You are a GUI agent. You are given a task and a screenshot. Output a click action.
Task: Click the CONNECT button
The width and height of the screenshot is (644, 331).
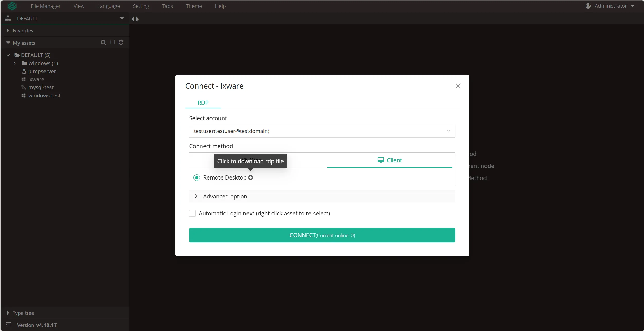(x=322, y=235)
